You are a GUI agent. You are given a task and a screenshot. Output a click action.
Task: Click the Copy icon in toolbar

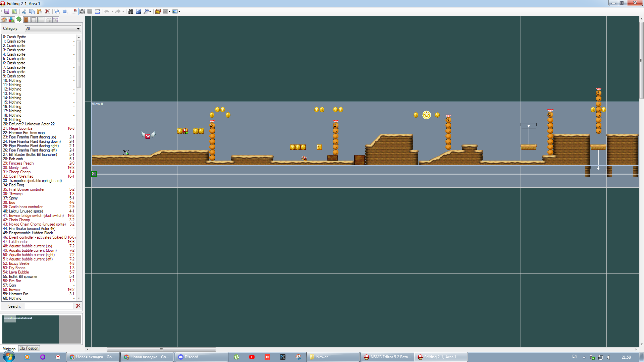pyautogui.click(x=32, y=11)
